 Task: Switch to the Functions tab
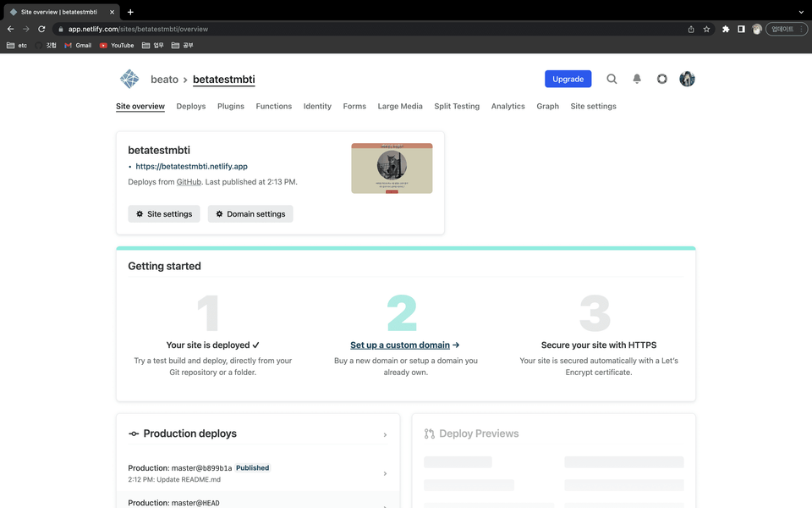[273, 106]
